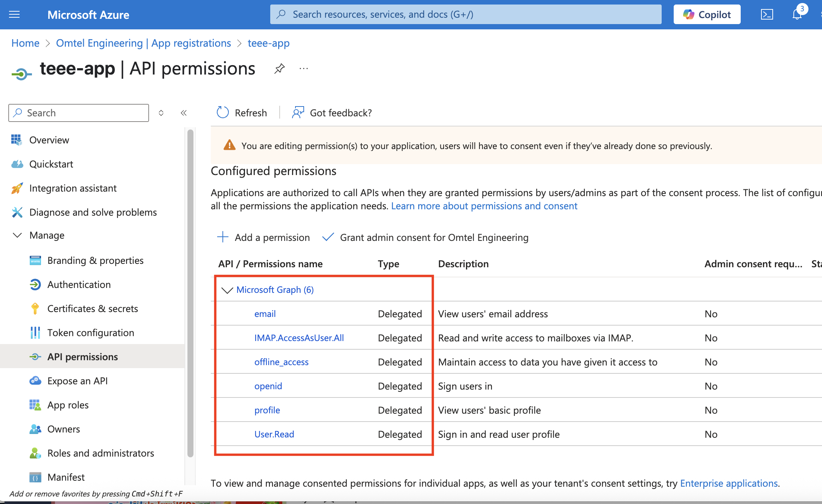Click the App roles icon
The height and width of the screenshot is (504, 822).
click(35, 405)
